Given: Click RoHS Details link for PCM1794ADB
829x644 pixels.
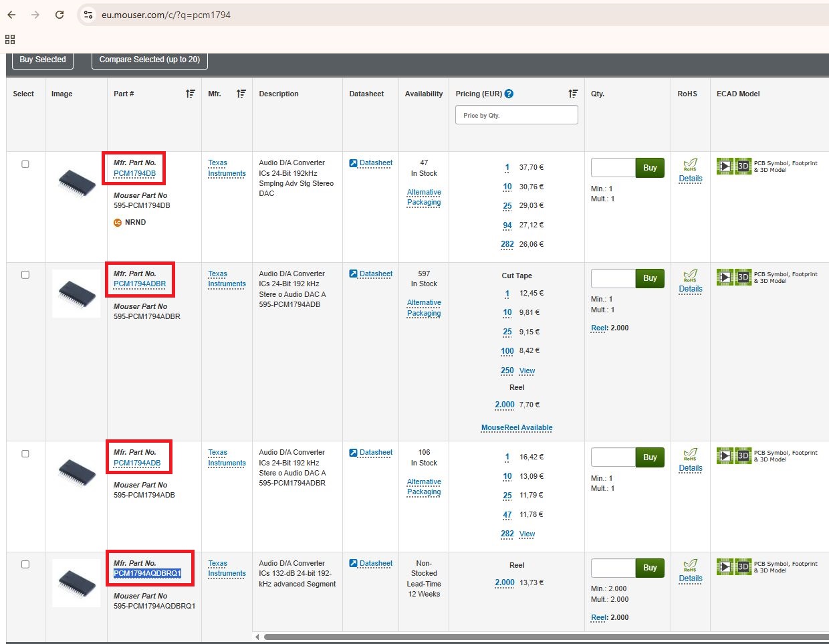Looking at the screenshot, I should [x=691, y=468].
